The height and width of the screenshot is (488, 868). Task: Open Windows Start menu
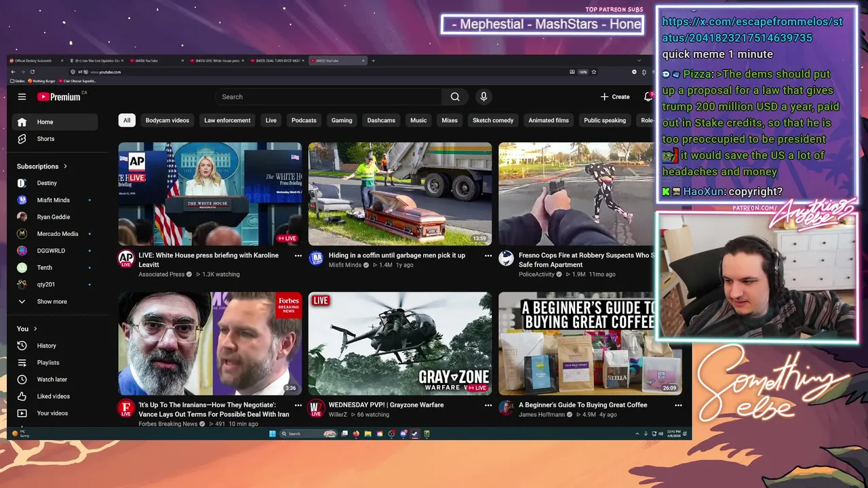(x=272, y=434)
